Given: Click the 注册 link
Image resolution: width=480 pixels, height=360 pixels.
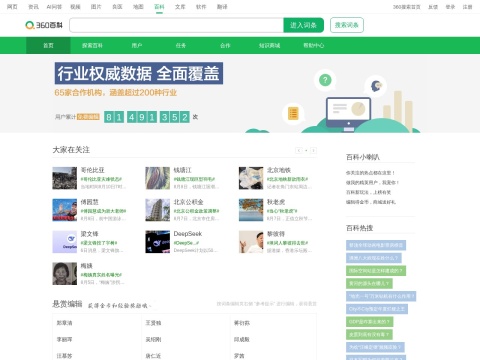Looking at the screenshot, I should [467, 7].
